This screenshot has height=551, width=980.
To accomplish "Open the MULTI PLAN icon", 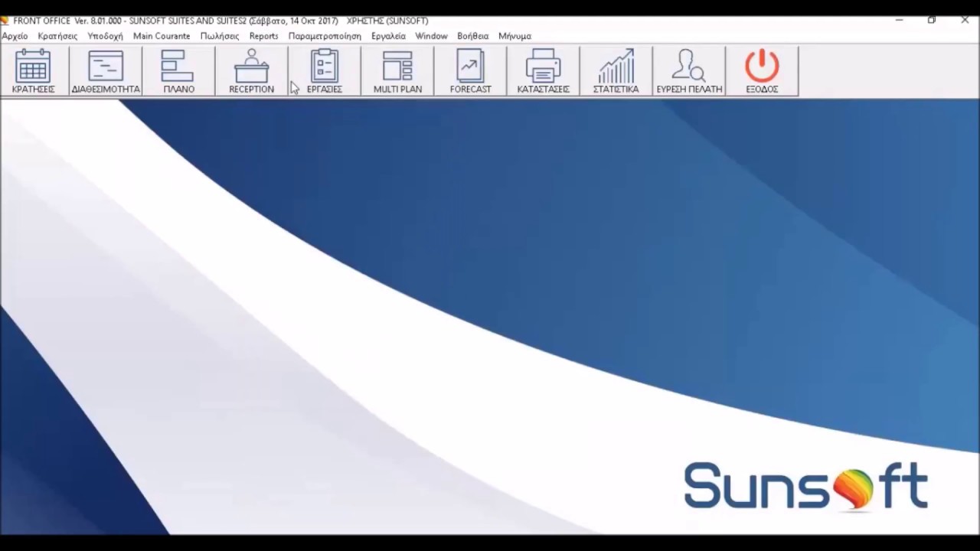I will tap(397, 71).
